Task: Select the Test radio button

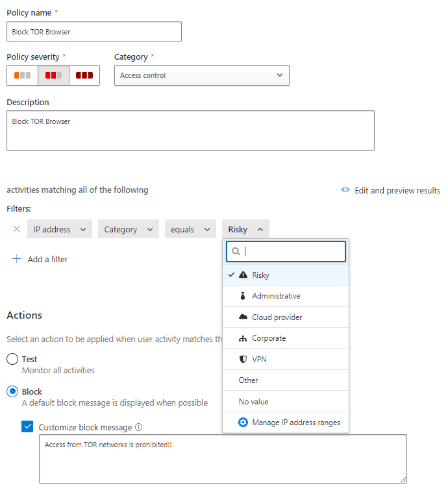Action: pyautogui.click(x=12, y=359)
